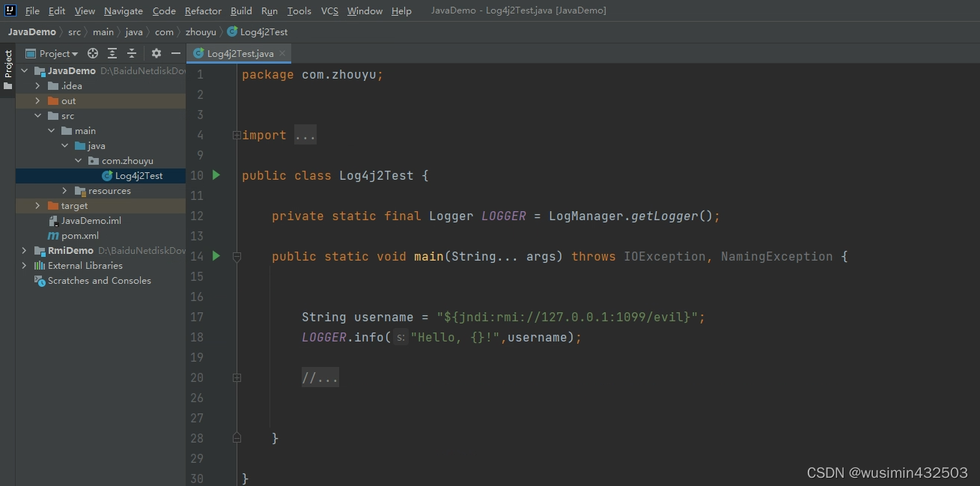Select the src folder icon
This screenshot has width=980, height=486.
[x=53, y=116]
